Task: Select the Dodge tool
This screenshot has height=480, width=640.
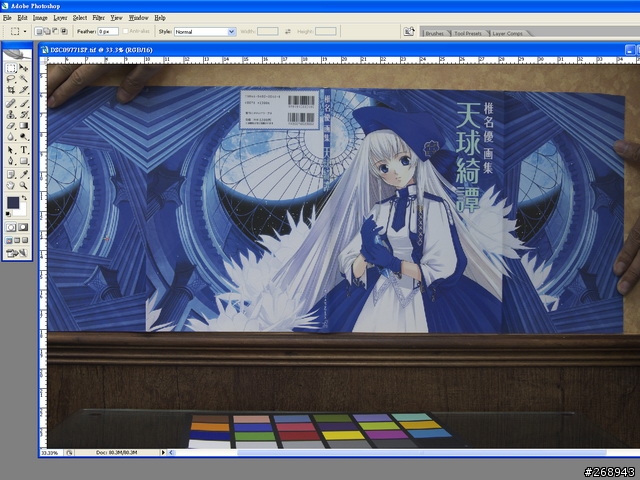Action: point(24,137)
